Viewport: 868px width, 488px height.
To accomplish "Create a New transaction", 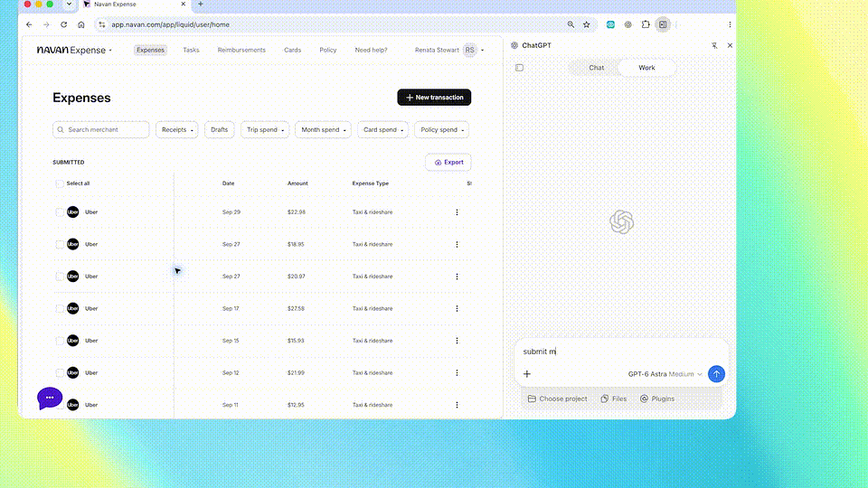I will tap(434, 98).
